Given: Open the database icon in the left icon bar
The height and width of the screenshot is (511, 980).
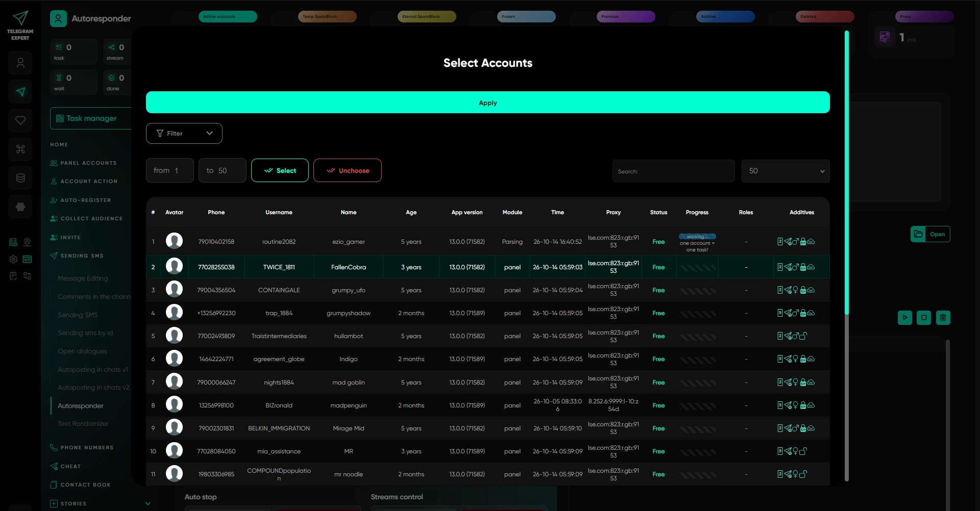Looking at the screenshot, I should coord(20,178).
